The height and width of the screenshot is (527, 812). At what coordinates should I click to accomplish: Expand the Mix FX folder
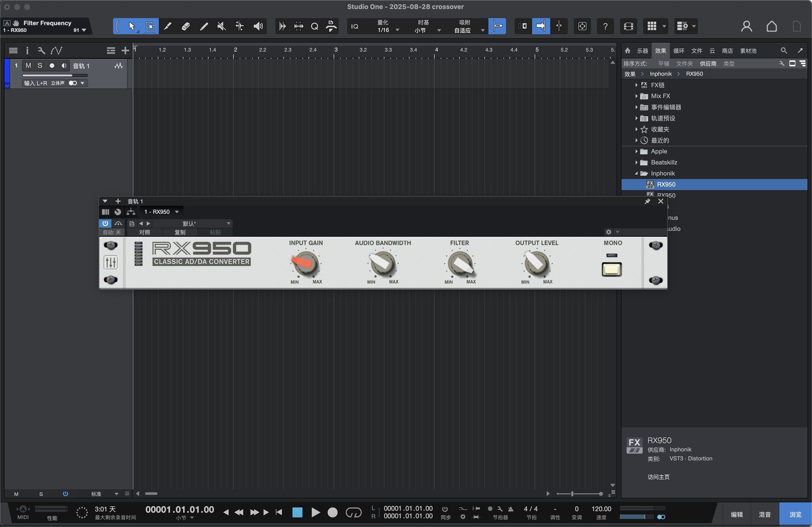click(636, 96)
